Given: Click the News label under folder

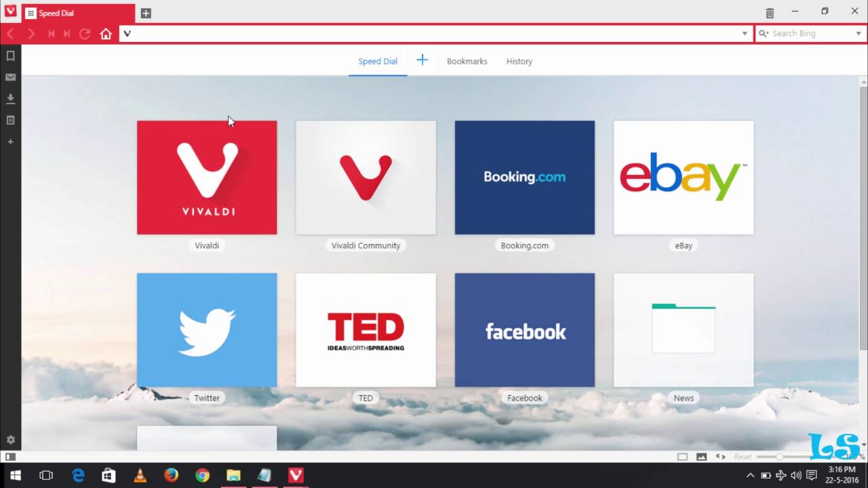Looking at the screenshot, I should pyautogui.click(x=684, y=398).
